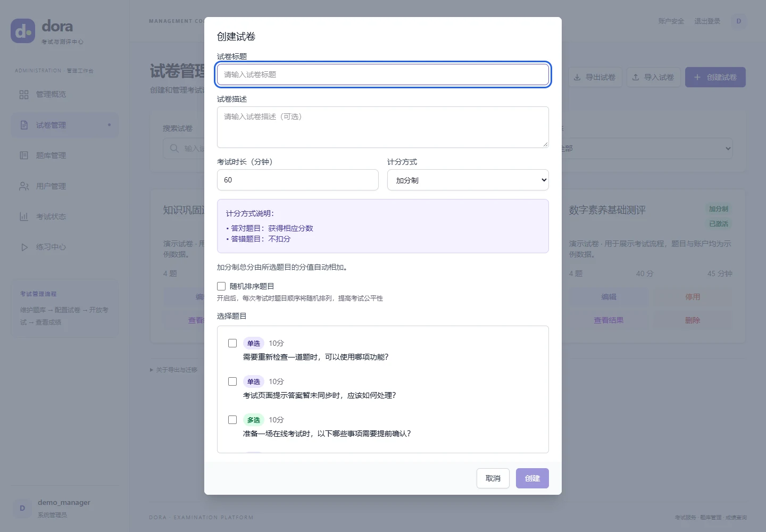The height and width of the screenshot is (532, 766).
Task: Click 删除 on the 数字素养基础测评 card
Action: 693,320
